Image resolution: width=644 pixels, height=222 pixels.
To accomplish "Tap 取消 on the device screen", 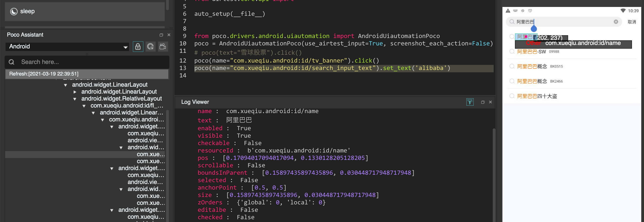I will point(632,22).
